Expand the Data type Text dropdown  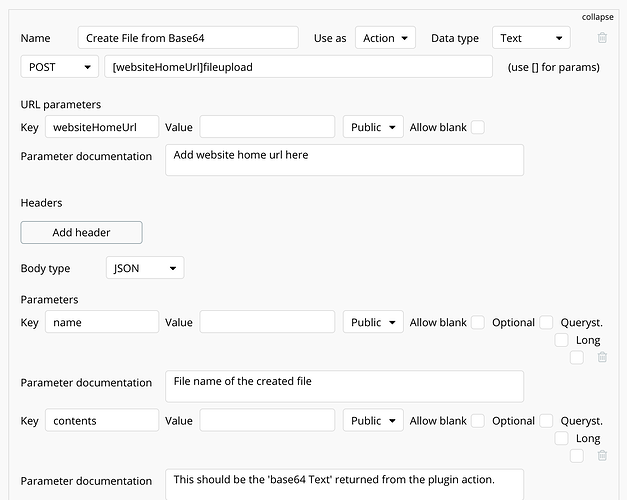(x=531, y=38)
